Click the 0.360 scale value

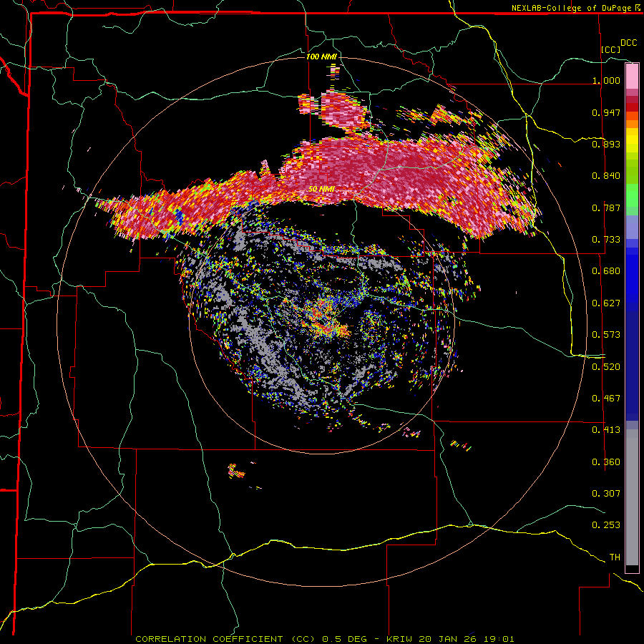tap(606, 462)
